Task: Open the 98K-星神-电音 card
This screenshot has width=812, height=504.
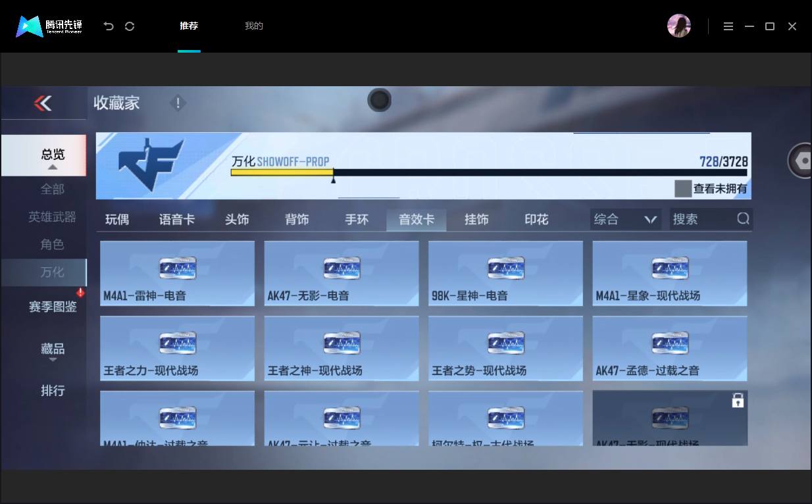Action: 505,273
